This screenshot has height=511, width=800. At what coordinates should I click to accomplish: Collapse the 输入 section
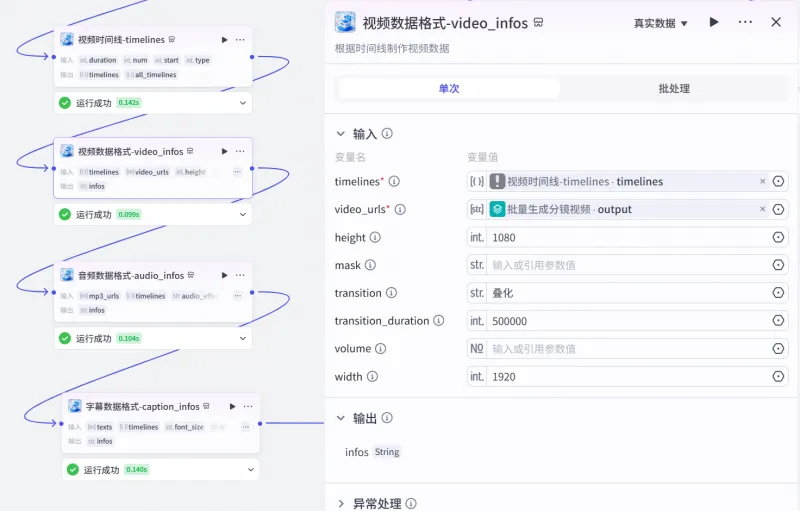click(x=340, y=134)
